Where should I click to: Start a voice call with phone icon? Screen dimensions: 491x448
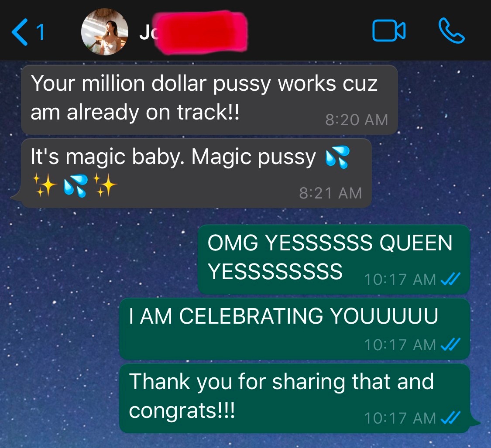pyautogui.click(x=452, y=31)
